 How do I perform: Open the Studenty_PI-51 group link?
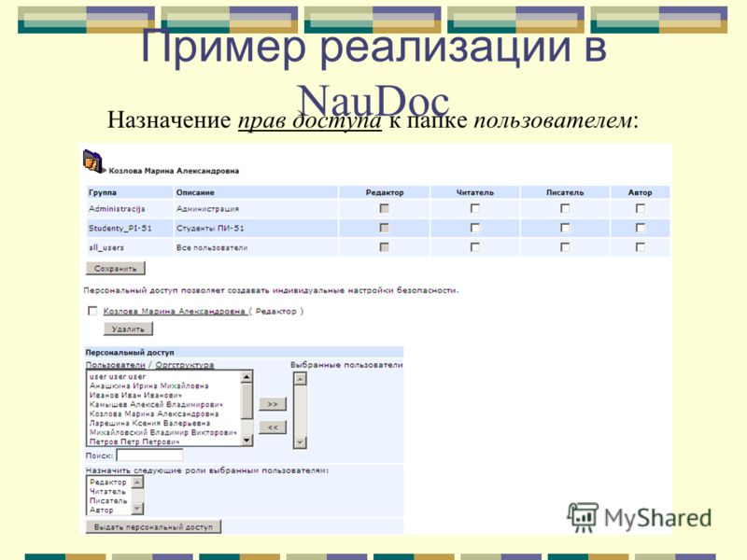(x=120, y=228)
